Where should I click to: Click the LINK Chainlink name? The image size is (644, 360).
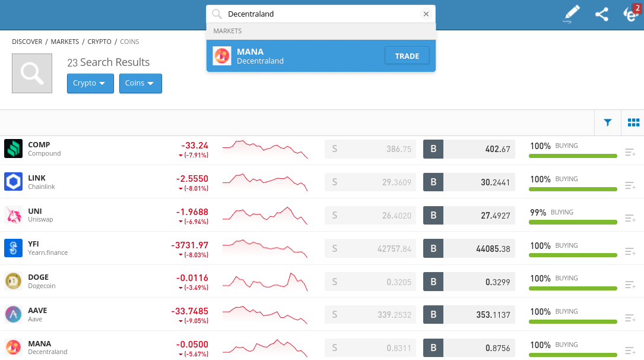click(x=41, y=182)
